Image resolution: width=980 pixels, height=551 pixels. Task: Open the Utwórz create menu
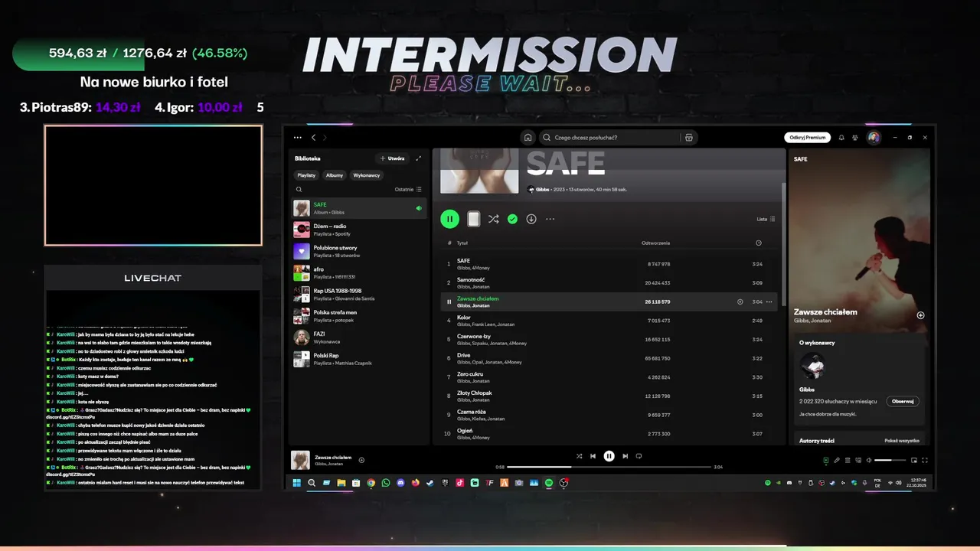[392, 158]
